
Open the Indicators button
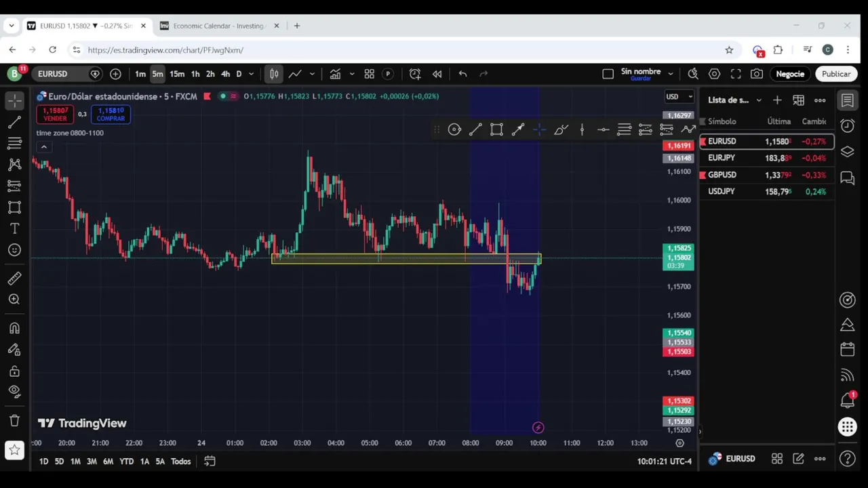click(x=335, y=74)
